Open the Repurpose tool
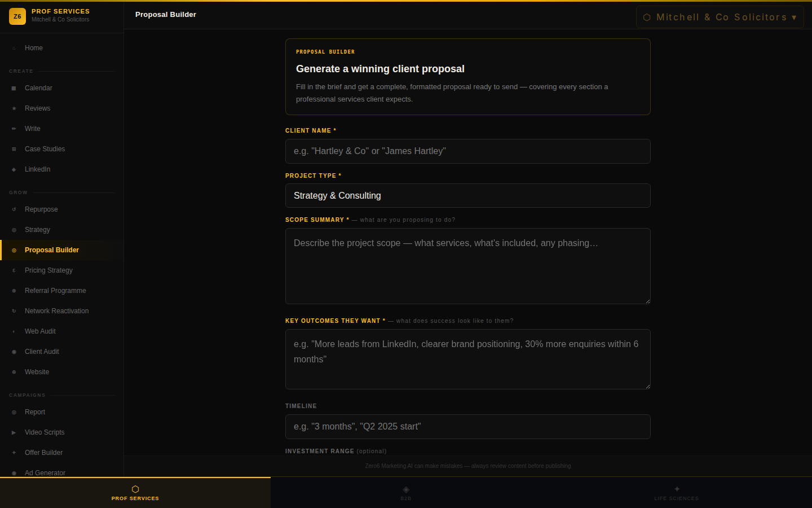 (x=62, y=209)
